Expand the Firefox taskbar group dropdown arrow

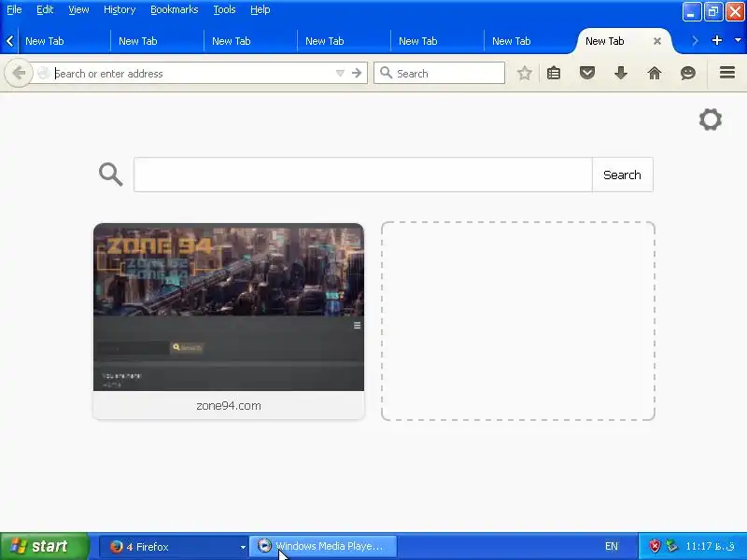(243, 547)
